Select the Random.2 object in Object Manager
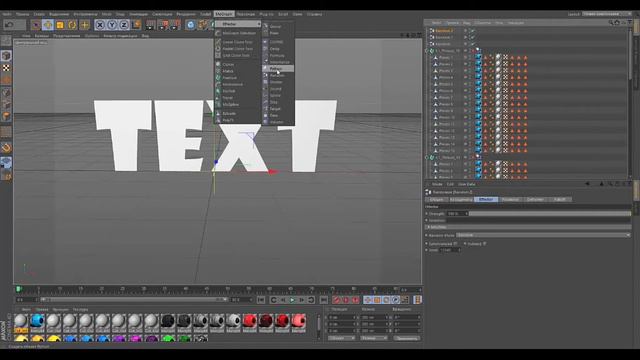The height and width of the screenshot is (360, 640). click(x=444, y=31)
